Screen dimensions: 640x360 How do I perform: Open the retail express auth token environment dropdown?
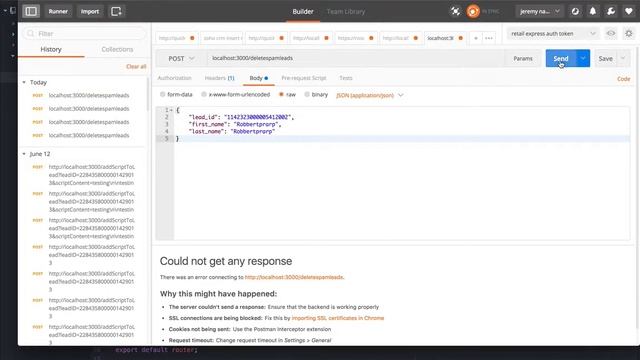(x=553, y=33)
